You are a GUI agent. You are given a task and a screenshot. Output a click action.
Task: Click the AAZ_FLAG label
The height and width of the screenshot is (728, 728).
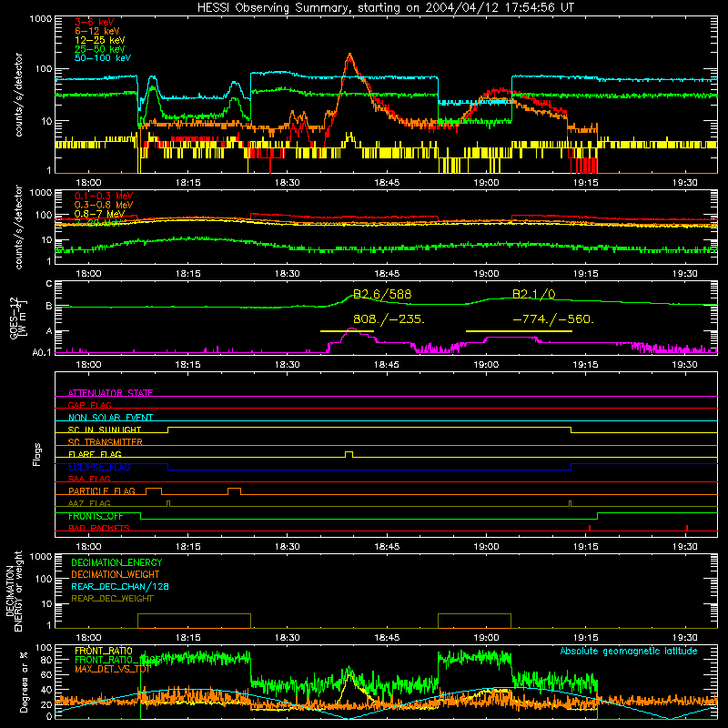(89, 503)
